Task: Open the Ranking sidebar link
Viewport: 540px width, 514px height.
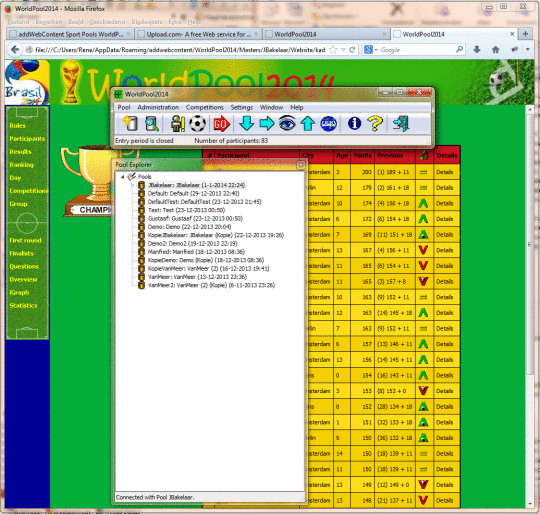Action: pos(21,165)
